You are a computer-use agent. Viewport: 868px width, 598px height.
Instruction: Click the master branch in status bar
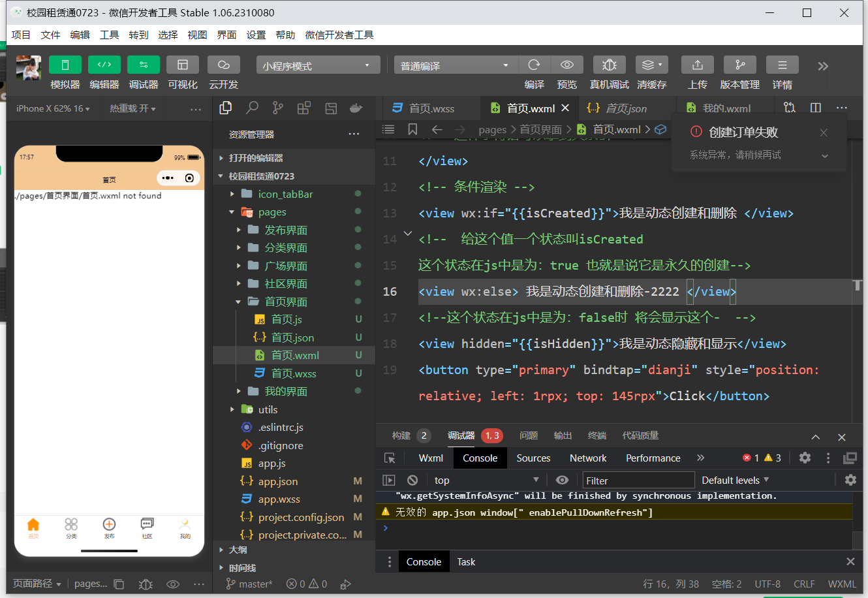pos(249,584)
